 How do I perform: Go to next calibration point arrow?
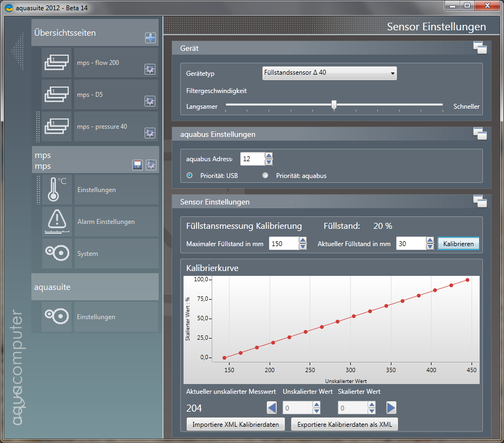[391, 408]
